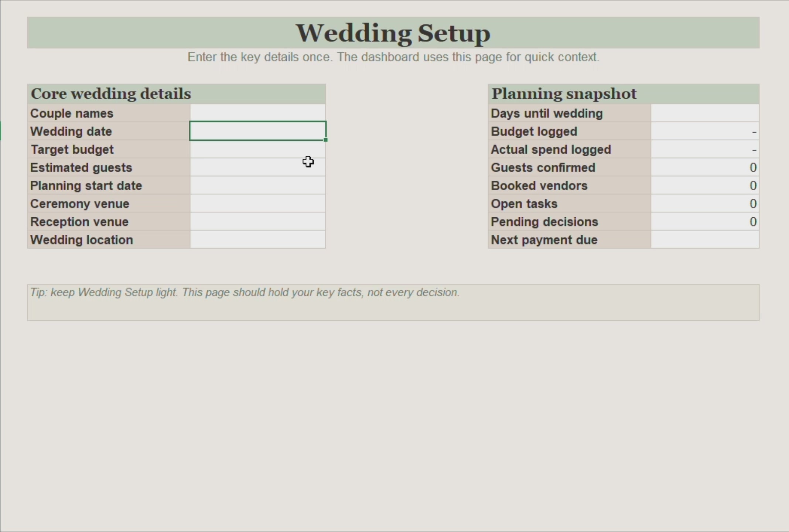Click the Open tasks value 0
Screen dimensions: 789x532
coord(705,204)
